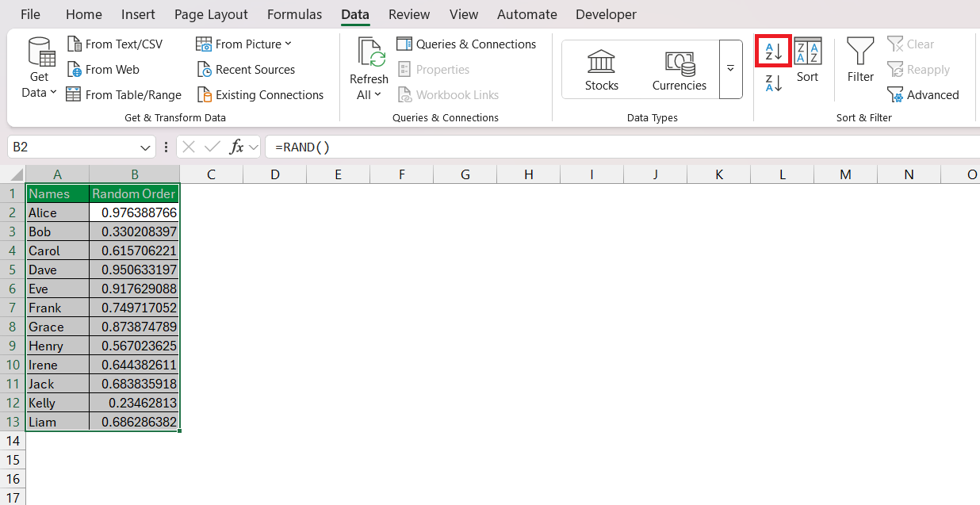Switch to the Home tab
The width and height of the screenshot is (980, 505).
pos(84,14)
